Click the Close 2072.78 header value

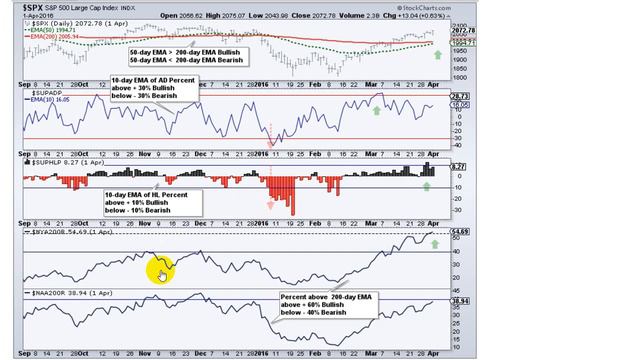pyautogui.click(x=313, y=16)
